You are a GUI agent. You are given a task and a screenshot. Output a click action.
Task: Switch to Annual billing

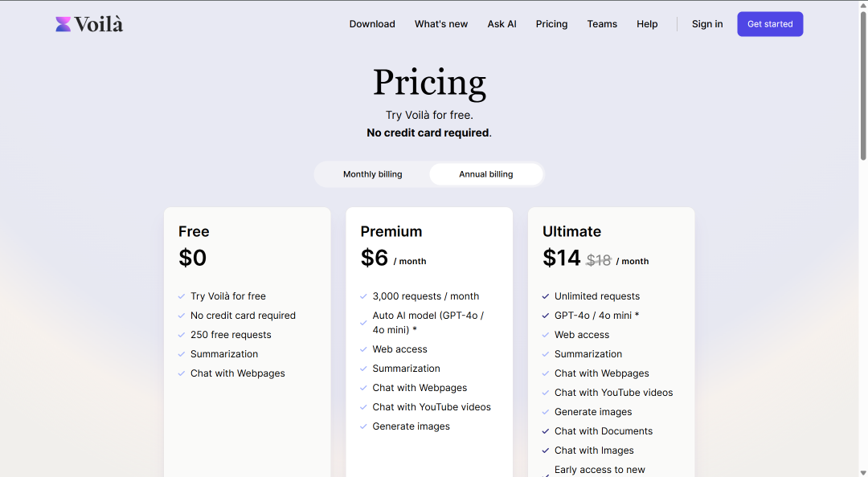pyautogui.click(x=486, y=173)
